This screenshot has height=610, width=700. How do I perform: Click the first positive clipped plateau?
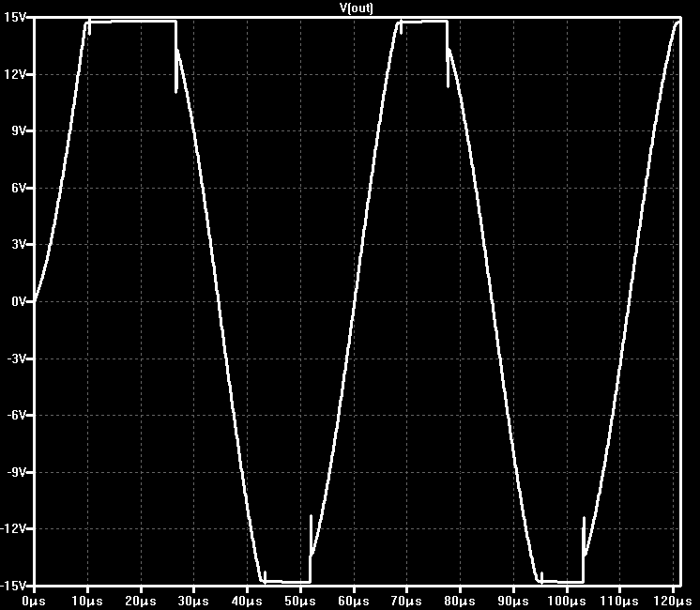[x=131, y=21]
